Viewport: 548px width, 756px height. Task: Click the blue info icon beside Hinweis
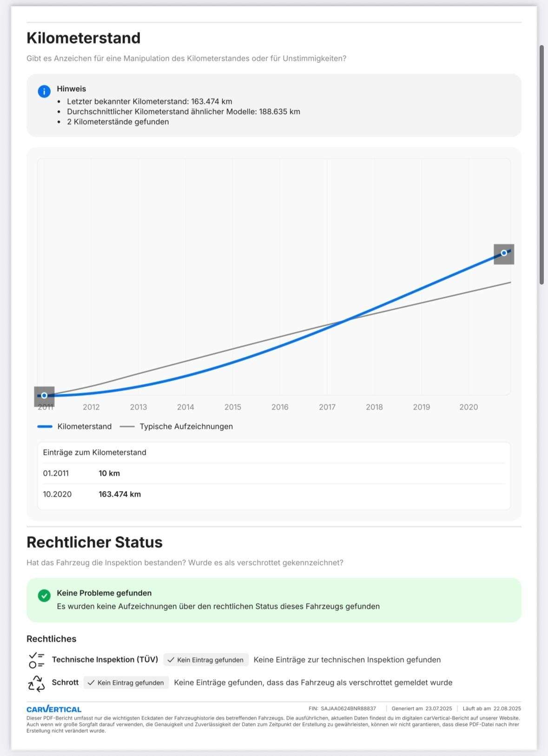pos(44,91)
